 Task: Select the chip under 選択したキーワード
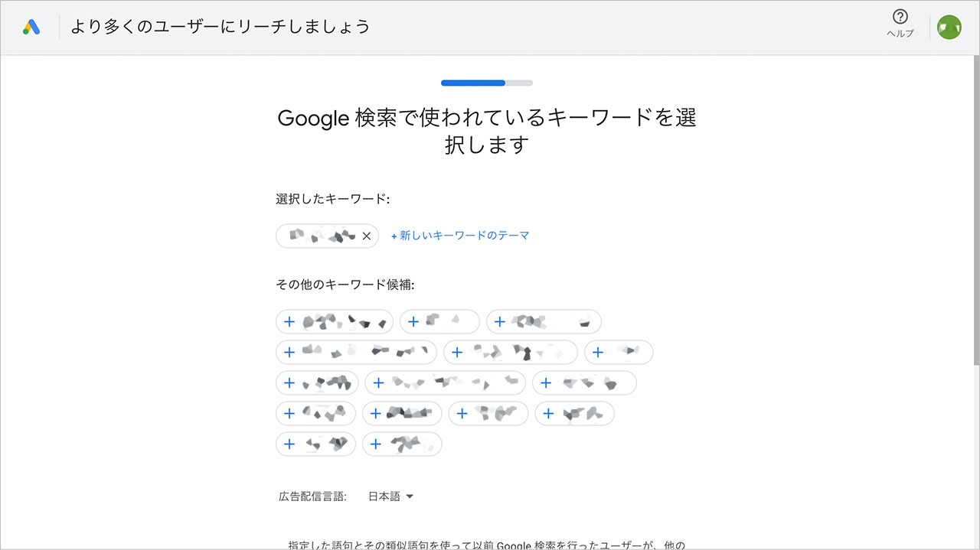322,236
